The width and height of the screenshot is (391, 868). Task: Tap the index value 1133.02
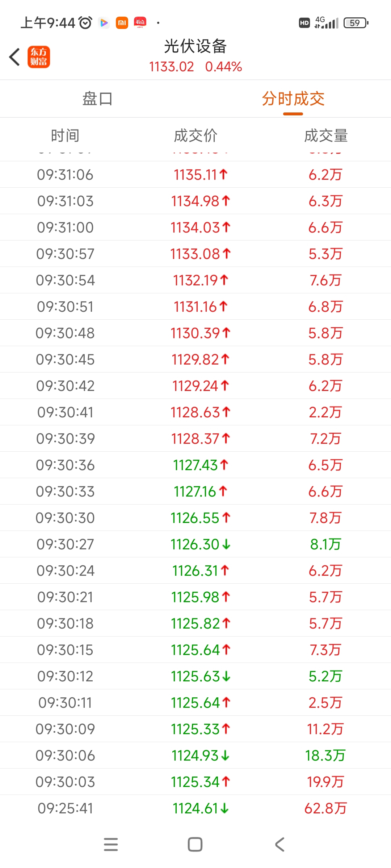click(x=172, y=67)
